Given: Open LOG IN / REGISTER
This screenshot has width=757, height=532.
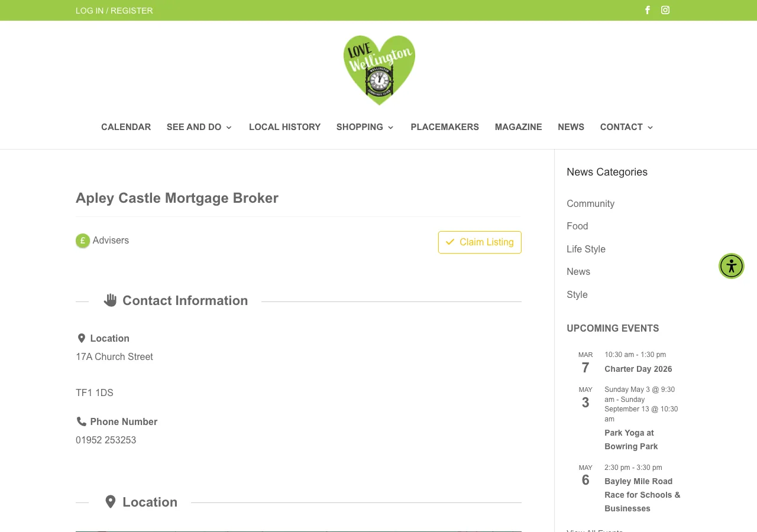Looking at the screenshot, I should click(x=114, y=10).
